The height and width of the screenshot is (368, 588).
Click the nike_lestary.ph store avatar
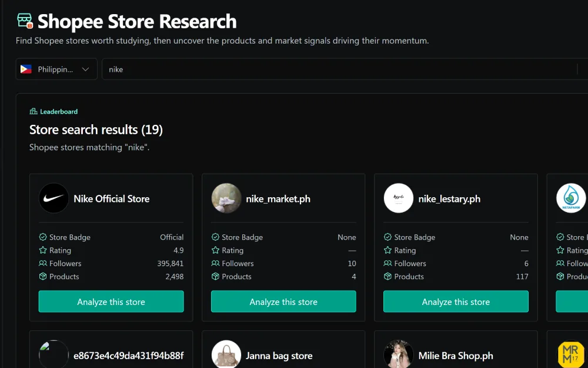[398, 198]
